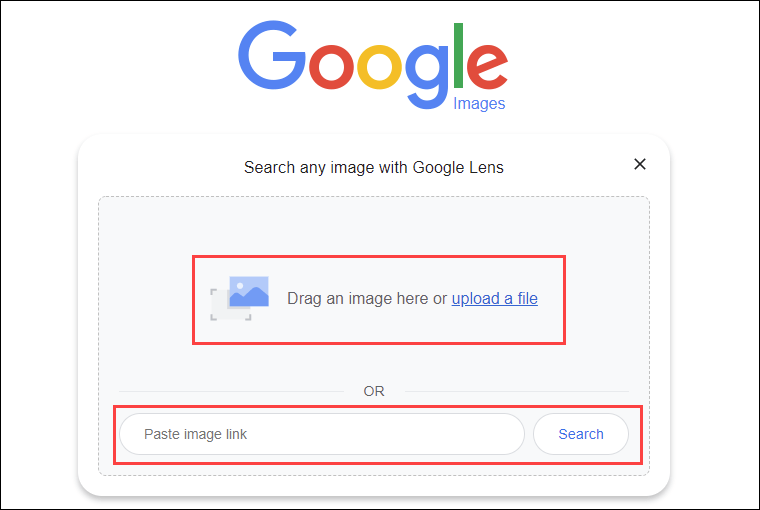Click the lowercase blue g in logo
The image size is (760, 510).
click(427, 76)
